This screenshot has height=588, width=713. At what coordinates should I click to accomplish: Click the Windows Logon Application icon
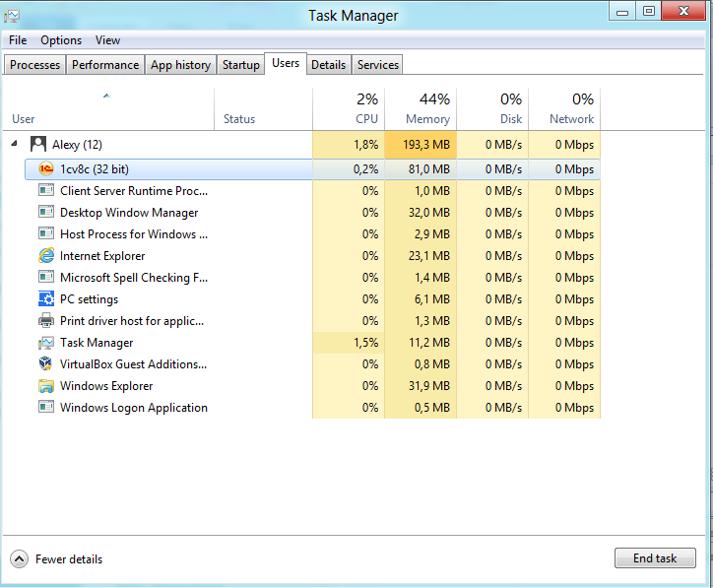[46, 407]
